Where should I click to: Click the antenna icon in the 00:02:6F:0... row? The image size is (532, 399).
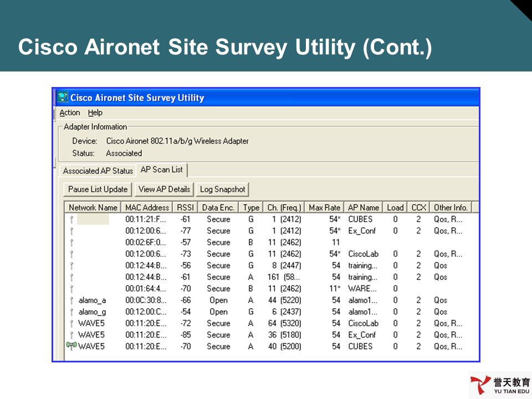[x=71, y=243]
